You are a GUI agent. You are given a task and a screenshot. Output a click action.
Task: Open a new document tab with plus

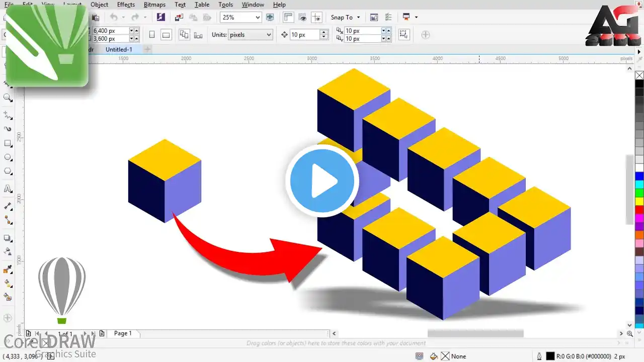point(147,49)
